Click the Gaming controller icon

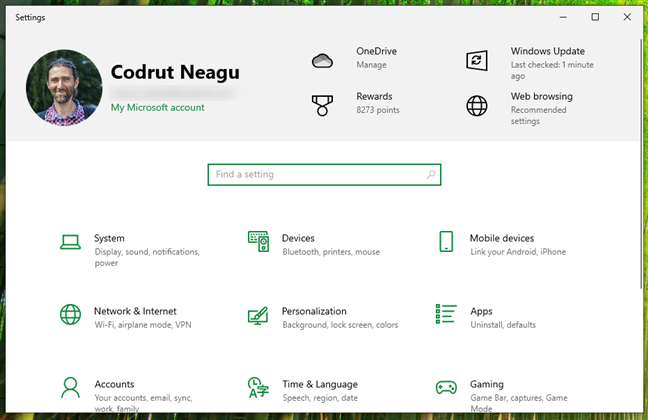446,388
